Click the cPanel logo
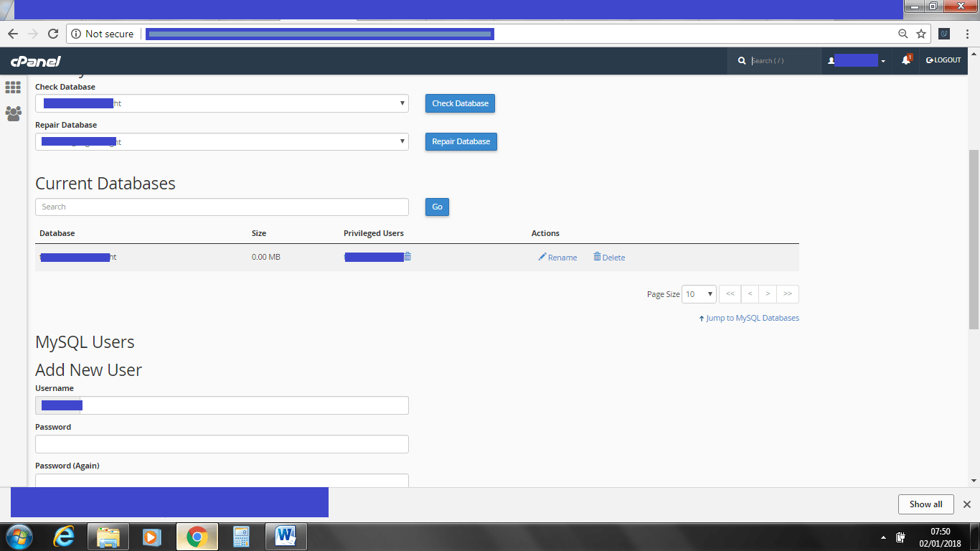 coord(35,61)
